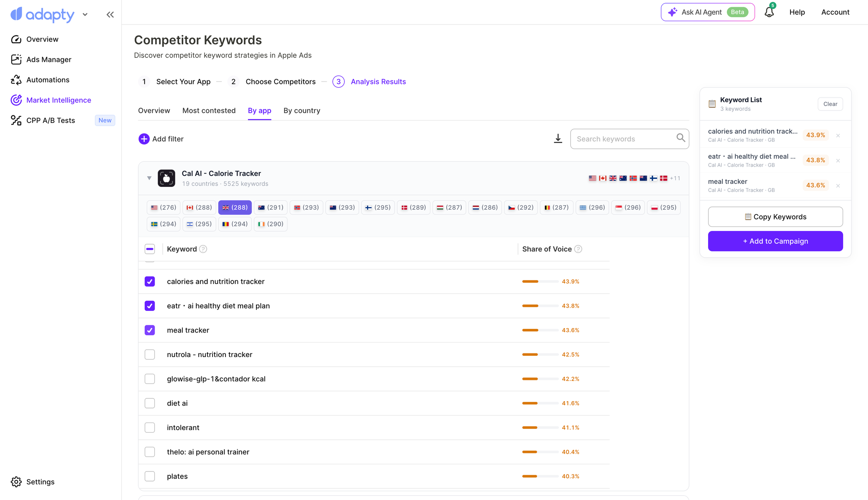Click the Cal AI app icon
This screenshot has width=868, height=500.
click(166, 178)
